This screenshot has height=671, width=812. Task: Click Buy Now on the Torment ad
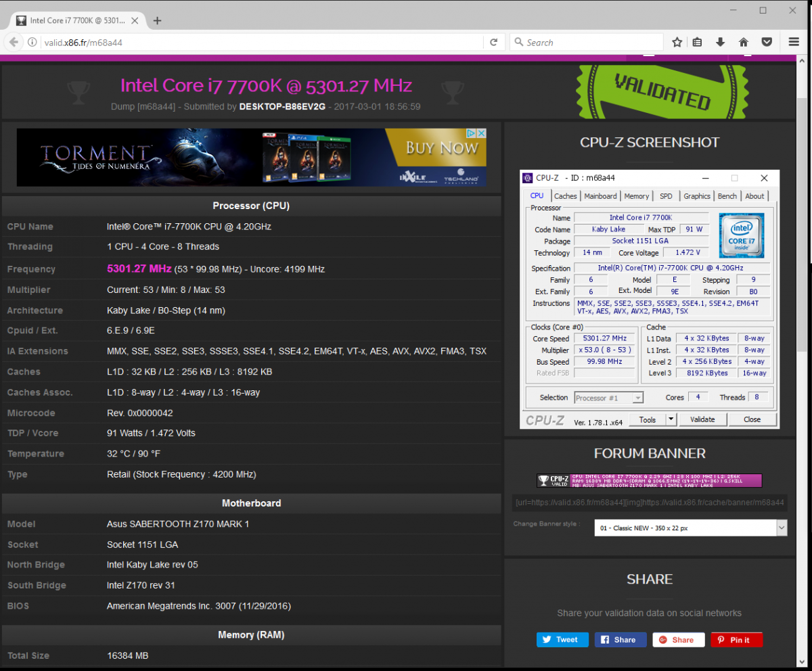point(441,147)
